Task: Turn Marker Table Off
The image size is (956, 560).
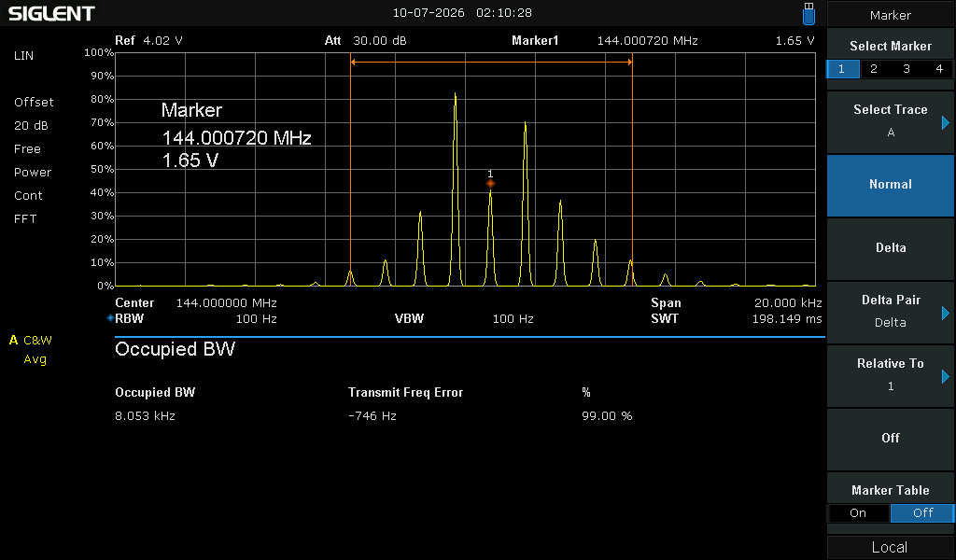Action: click(922, 513)
